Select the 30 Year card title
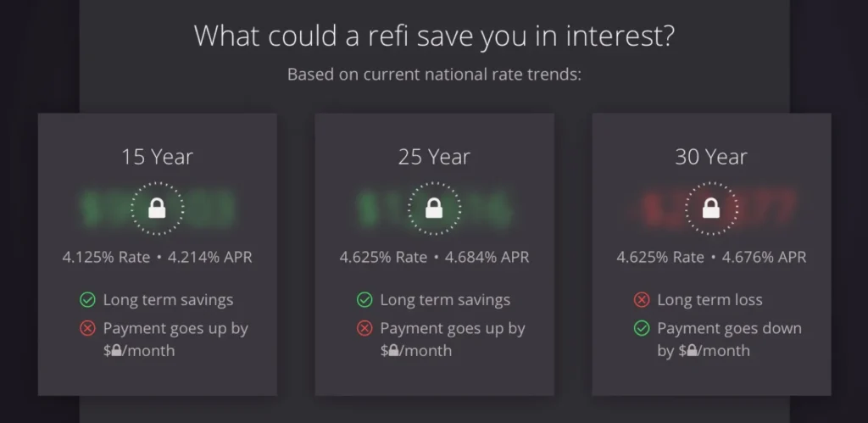Viewport: 868px width, 423px height. click(x=710, y=157)
